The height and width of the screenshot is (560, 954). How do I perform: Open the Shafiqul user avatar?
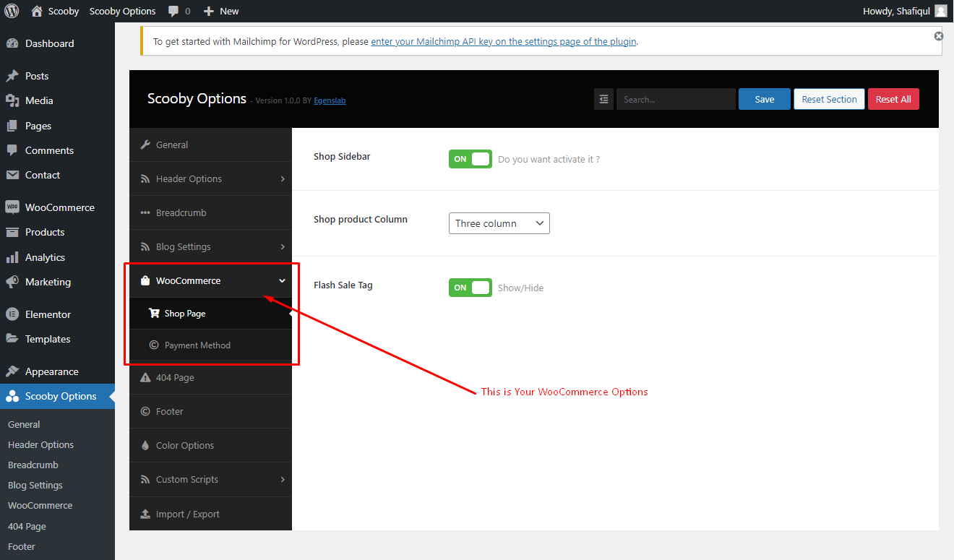tap(940, 11)
